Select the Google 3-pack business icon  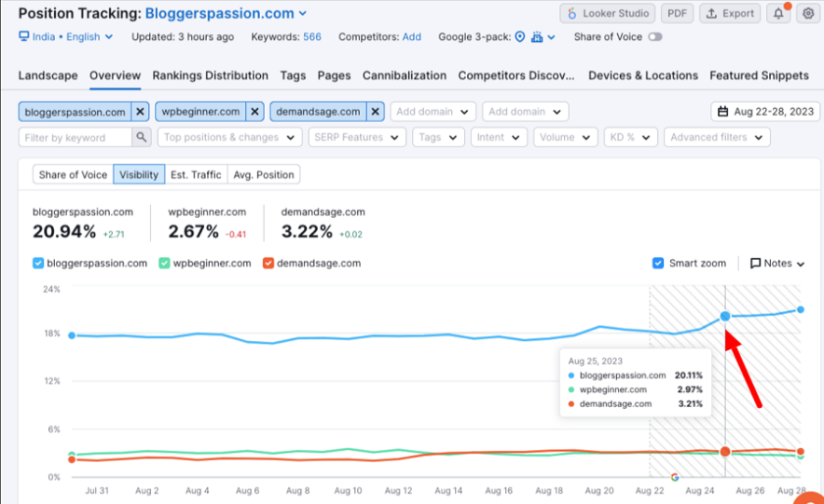click(537, 36)
